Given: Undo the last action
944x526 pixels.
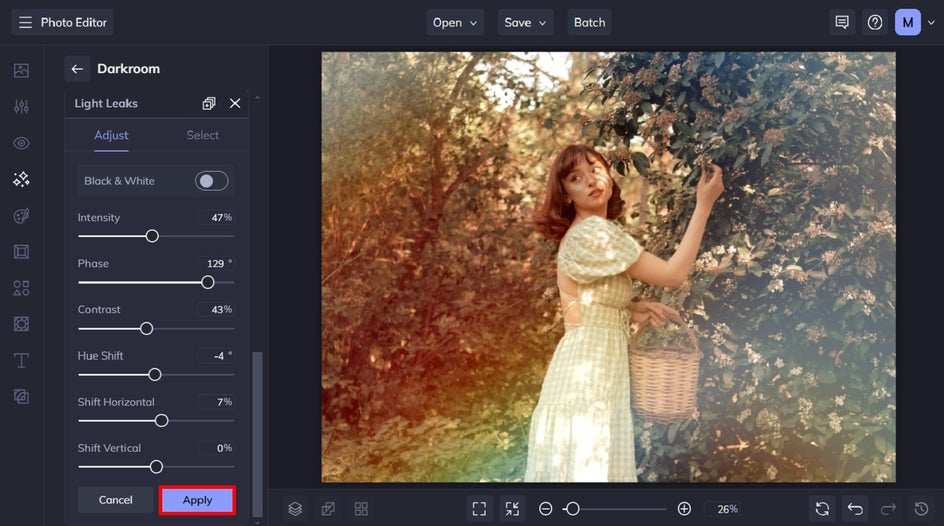Looking at the screenshot, I should (856, 509).
